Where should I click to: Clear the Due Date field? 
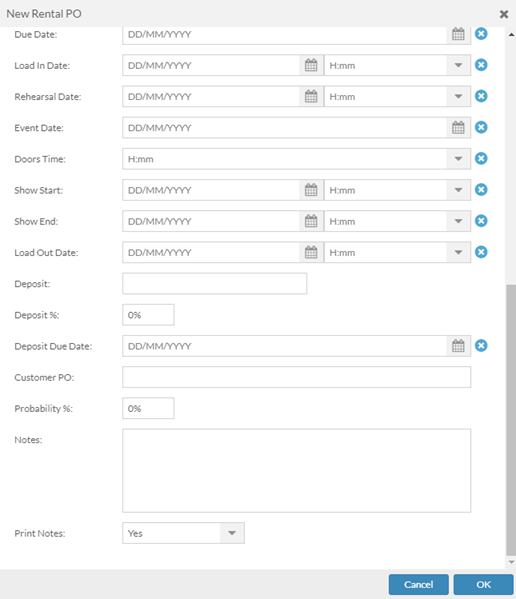click(x=481, y=34)
